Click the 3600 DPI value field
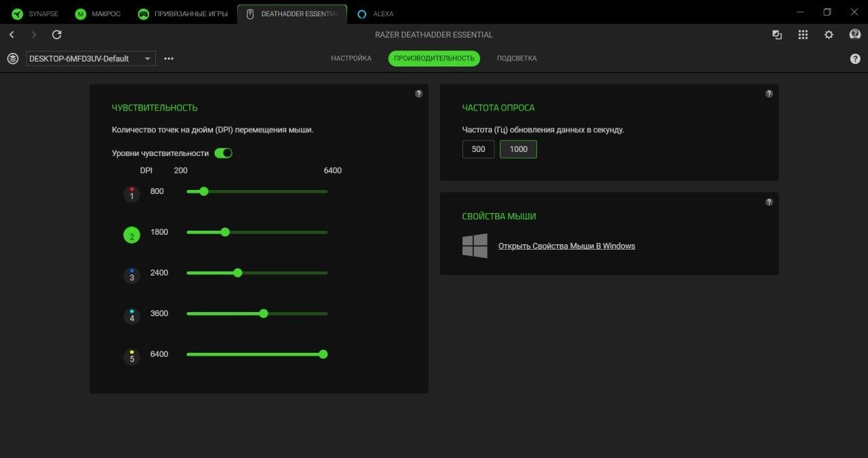Screen dimensions: 868x458 click(159, 313)
